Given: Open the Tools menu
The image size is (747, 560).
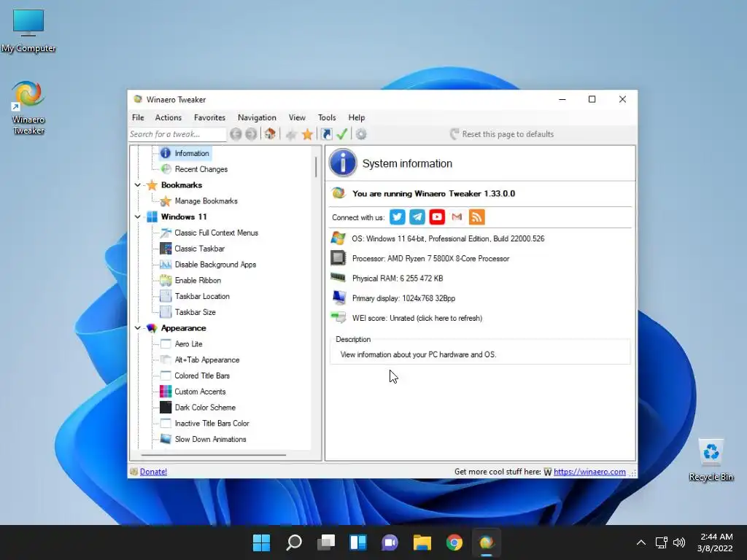Looking at the screenshot, I should pyautogui.click(x=327, y=117).
